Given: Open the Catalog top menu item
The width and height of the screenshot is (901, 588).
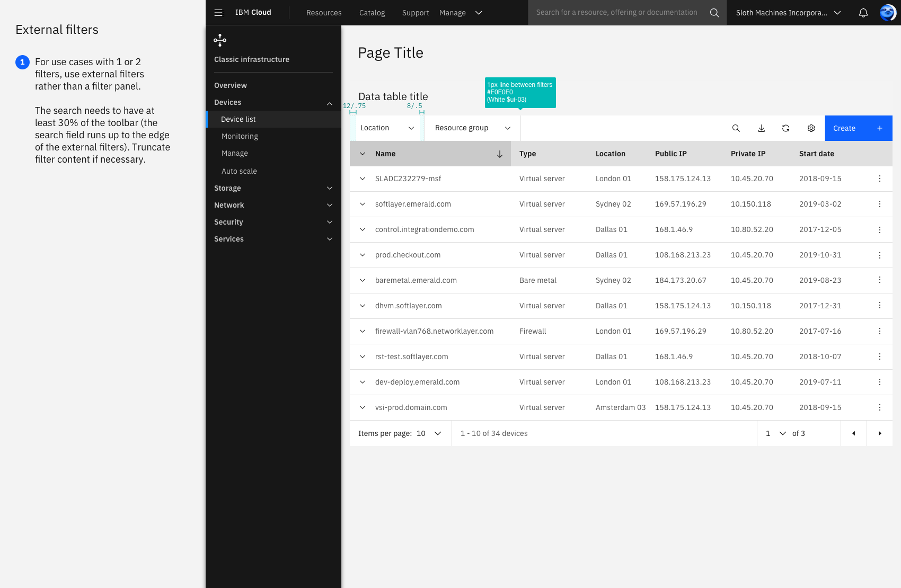Looking at the screenshot, I should pyautogui.click(x=372, y=13).
